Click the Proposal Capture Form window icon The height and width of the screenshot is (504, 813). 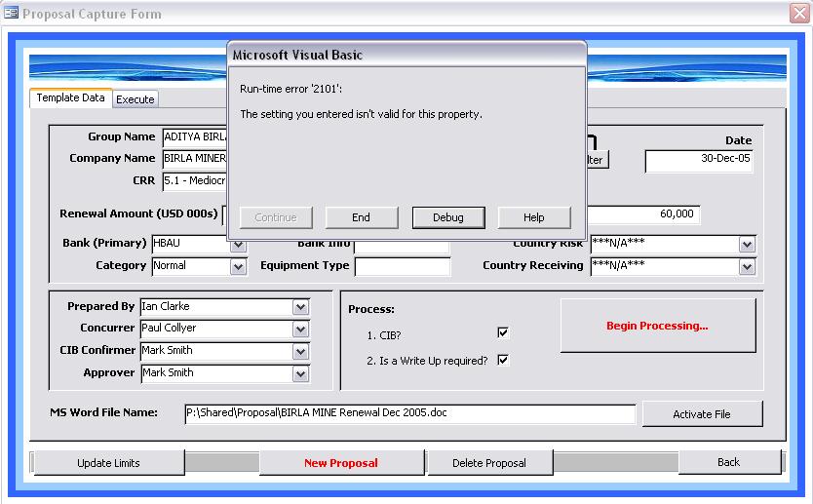pyautogui.click(x=11, y=13)
